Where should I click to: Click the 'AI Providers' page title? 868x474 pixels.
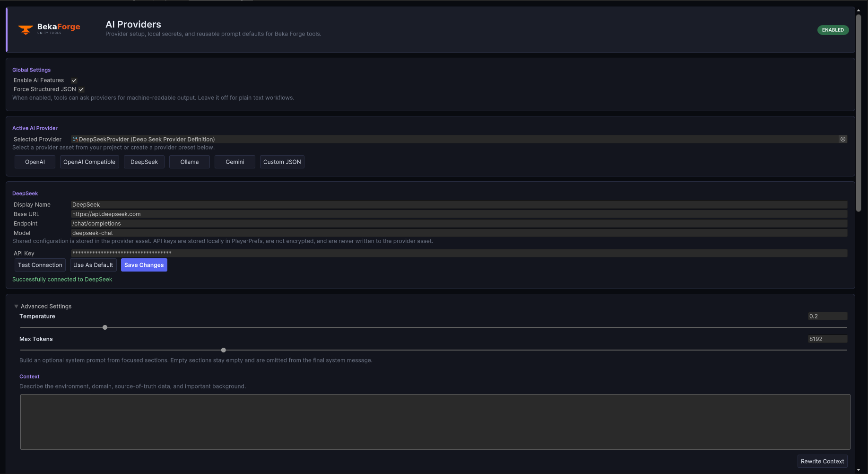[133, 25]
